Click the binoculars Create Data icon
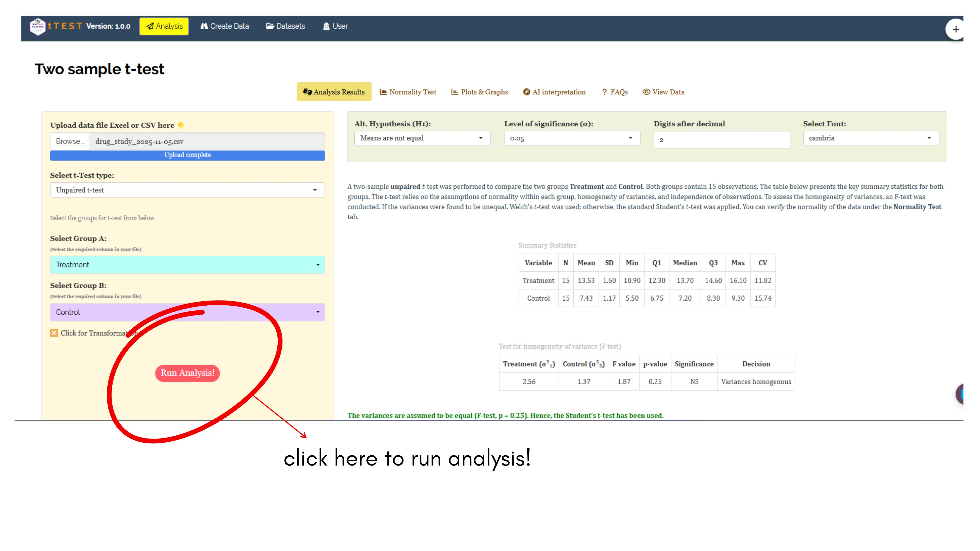This screenshot has width=980, height=551. click(204, 26)
